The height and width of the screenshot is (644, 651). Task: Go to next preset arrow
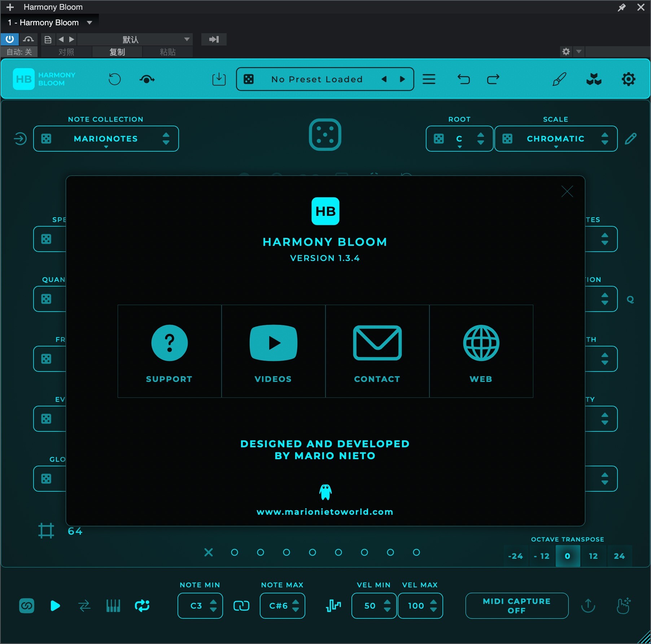402,79
